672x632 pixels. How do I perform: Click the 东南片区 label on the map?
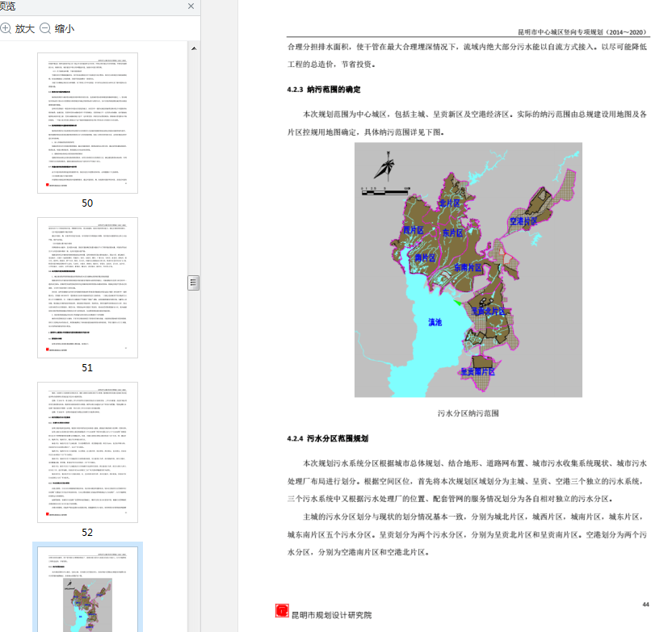[x=468, y=268]
